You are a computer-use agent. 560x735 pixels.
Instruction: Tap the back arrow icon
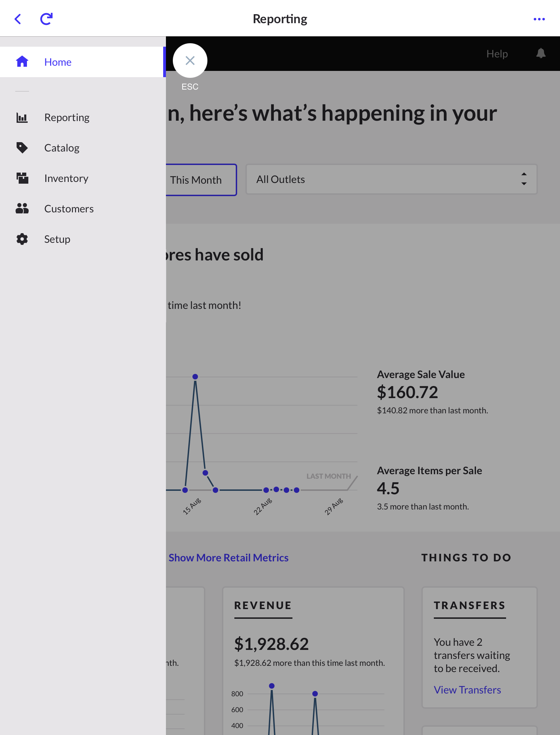[18, 19]
